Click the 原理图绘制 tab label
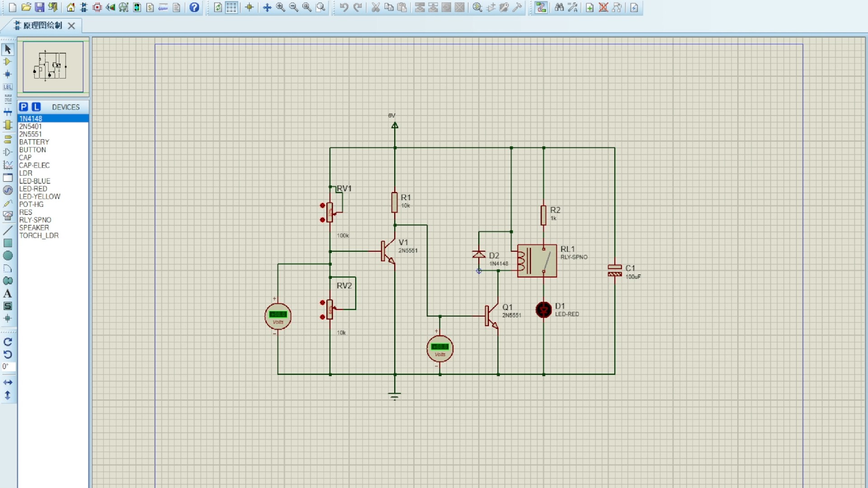 (42, 25)
